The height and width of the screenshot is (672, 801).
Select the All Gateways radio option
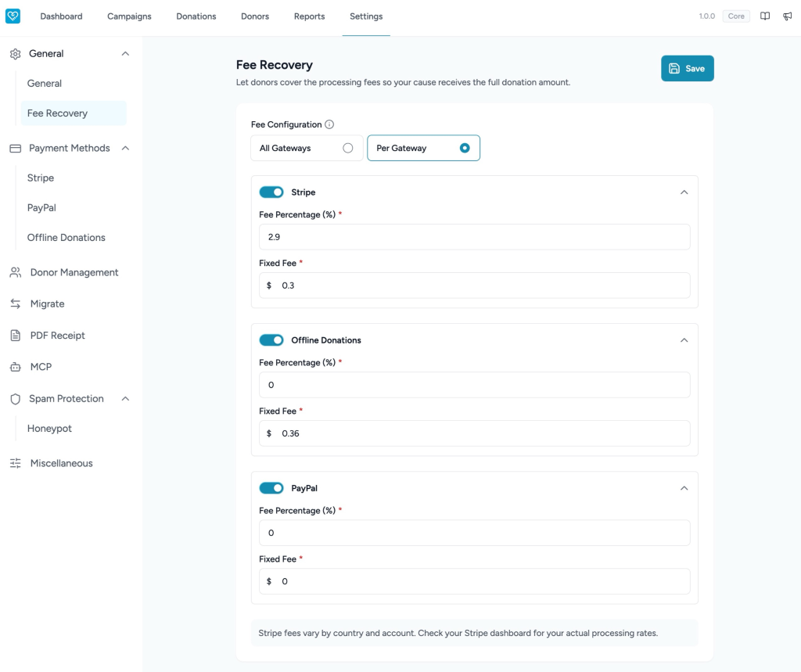pyautogui.click(x=307, y=148)
